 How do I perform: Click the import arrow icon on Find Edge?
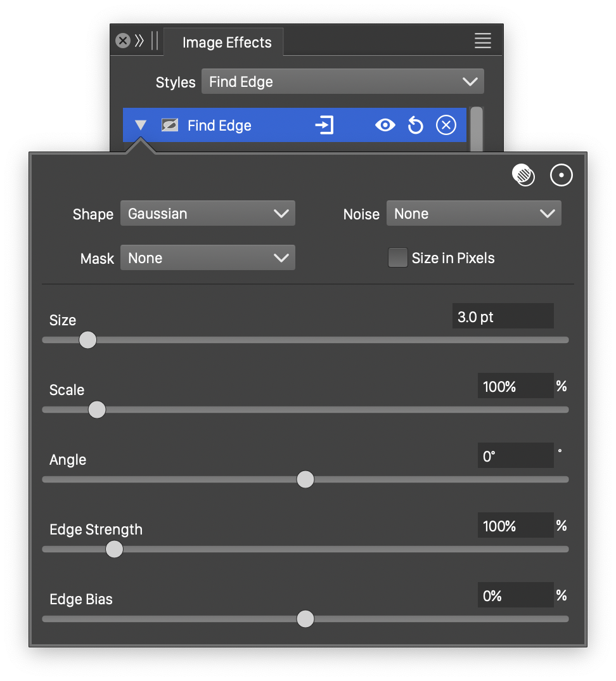324,126
